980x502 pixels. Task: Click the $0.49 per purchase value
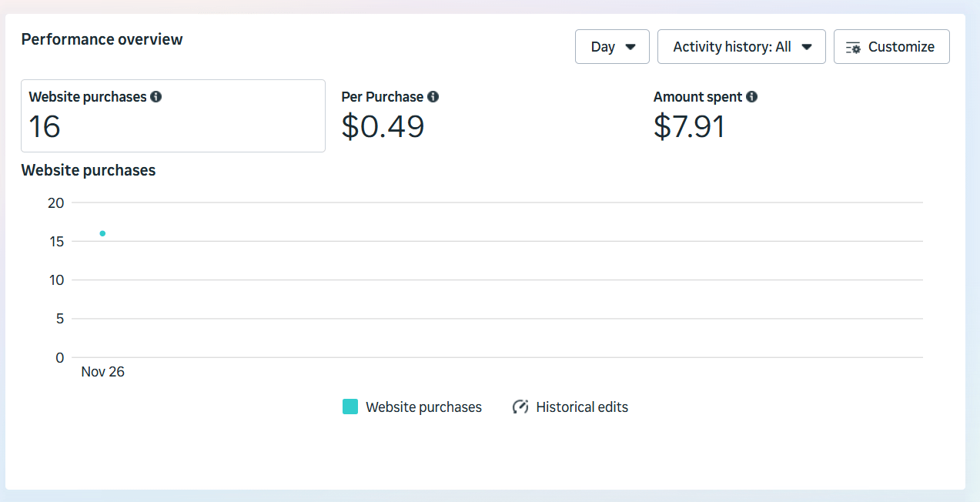pyautogui.click(x=383, y=126)
